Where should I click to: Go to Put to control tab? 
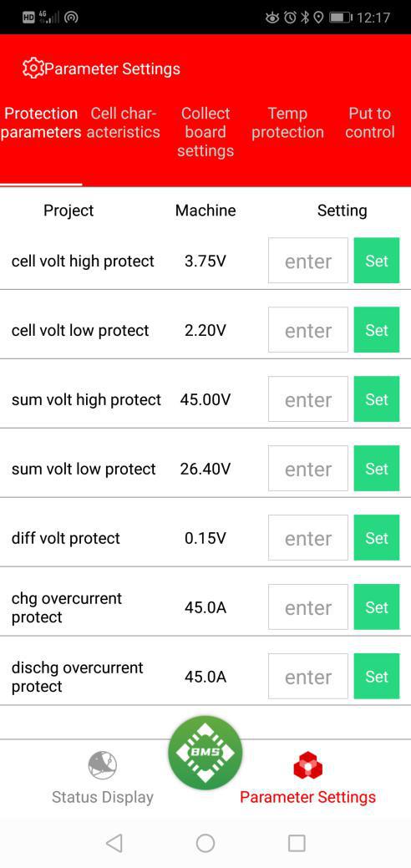coord(369,123)
